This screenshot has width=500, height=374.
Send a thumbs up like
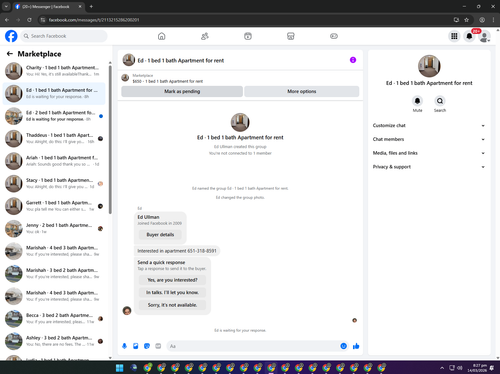356,346
